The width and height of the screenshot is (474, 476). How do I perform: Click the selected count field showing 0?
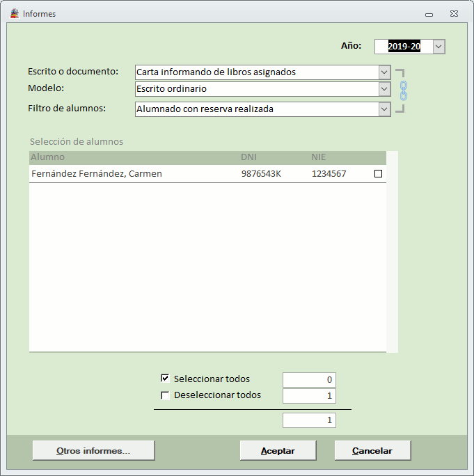click(x=309, y=379)
